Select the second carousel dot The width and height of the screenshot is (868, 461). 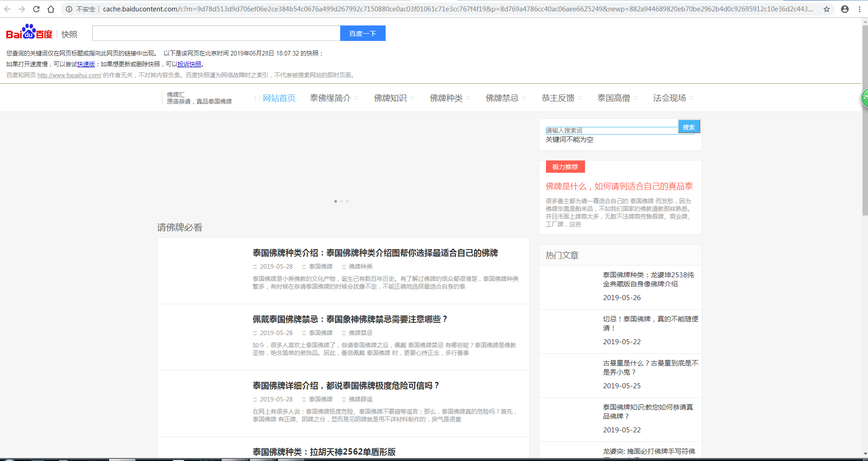[x=342, y=201]
